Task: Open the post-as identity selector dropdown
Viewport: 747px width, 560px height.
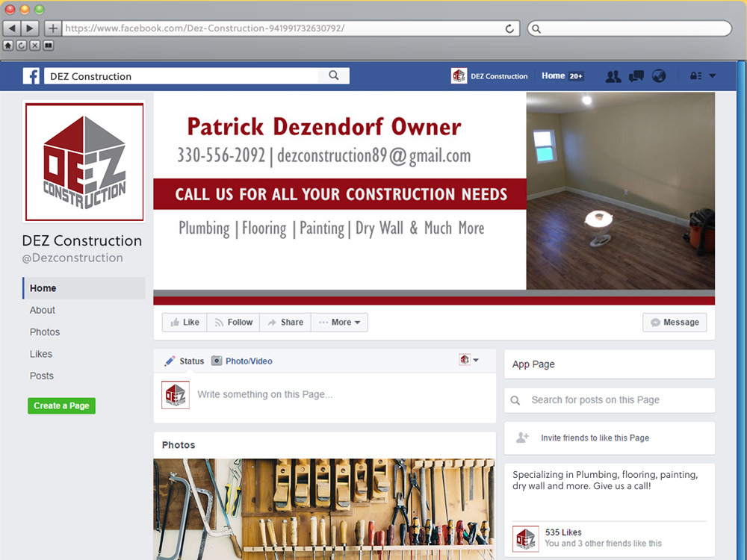Action: click(x=469, y=360)
